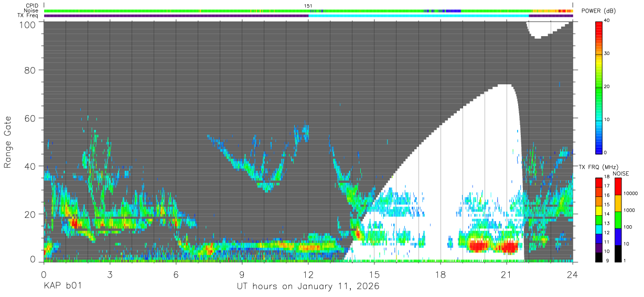Click the Range Gate y-axis label
The height and width of the screenshot is (297, 644).
pyautogui.click(x=8, y=142)
